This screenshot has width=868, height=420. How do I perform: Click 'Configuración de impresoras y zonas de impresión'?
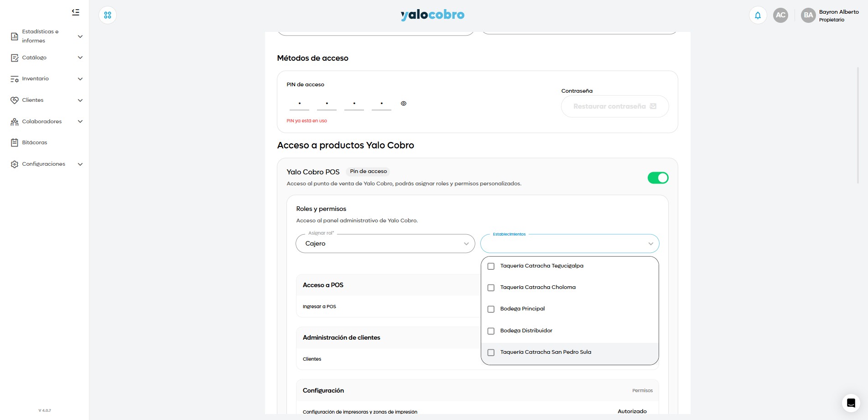[x=360, y=412]
